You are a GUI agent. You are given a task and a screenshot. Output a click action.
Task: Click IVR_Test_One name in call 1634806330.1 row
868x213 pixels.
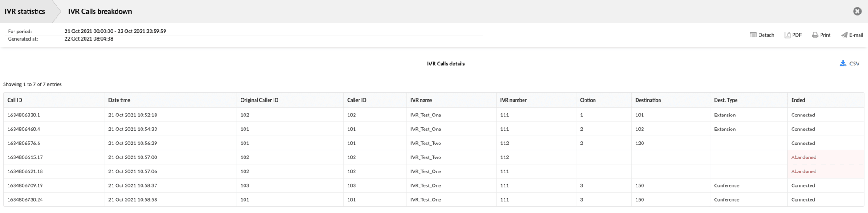click(x=426, y=115)
